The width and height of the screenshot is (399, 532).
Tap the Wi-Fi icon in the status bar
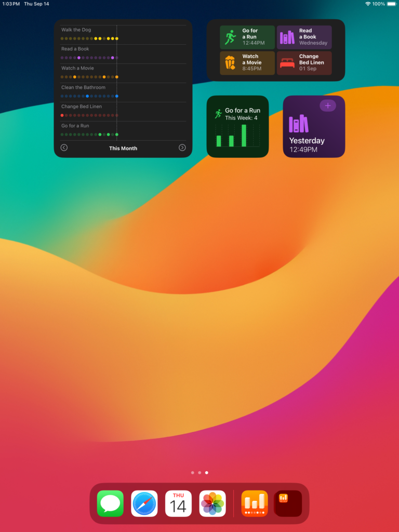click(x=368, y=4)
